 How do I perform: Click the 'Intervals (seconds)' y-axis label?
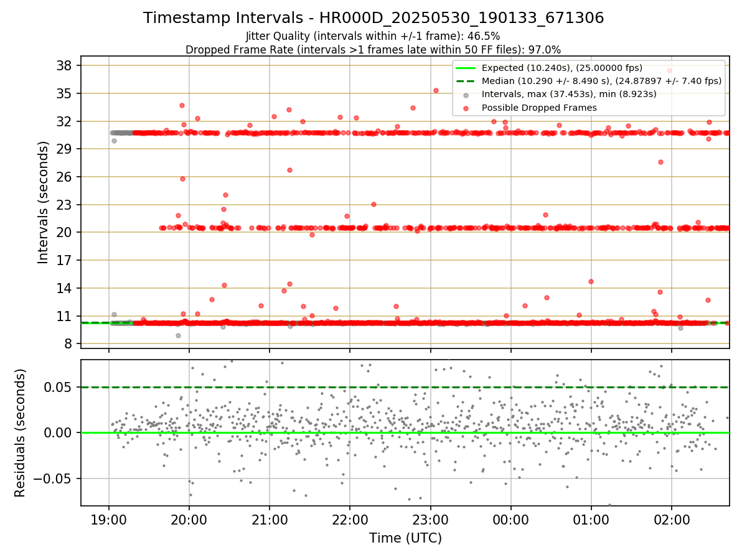44,202
